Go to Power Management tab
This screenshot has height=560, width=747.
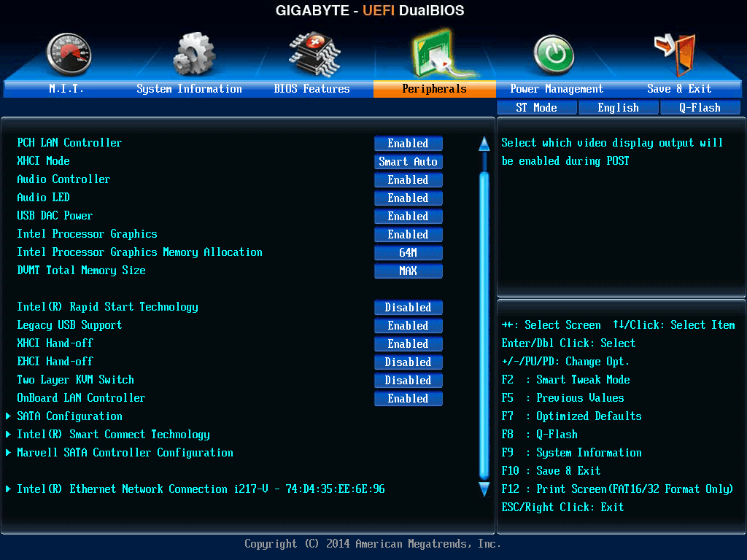[557, 88]
